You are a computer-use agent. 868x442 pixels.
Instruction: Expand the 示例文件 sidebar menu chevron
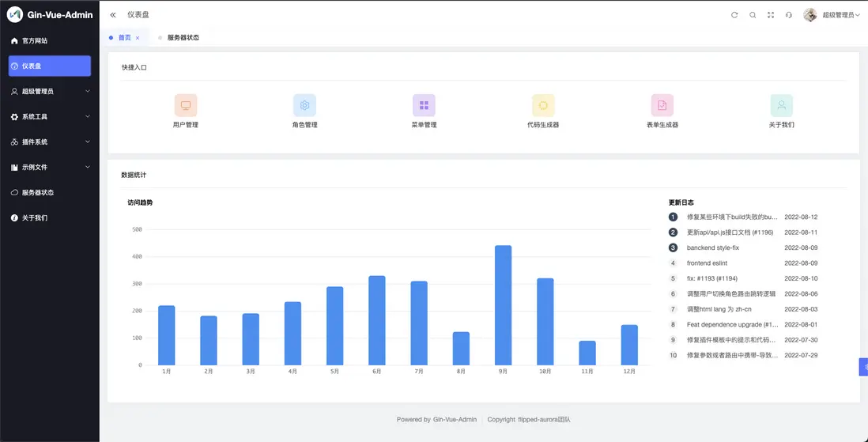pos(88,168)
